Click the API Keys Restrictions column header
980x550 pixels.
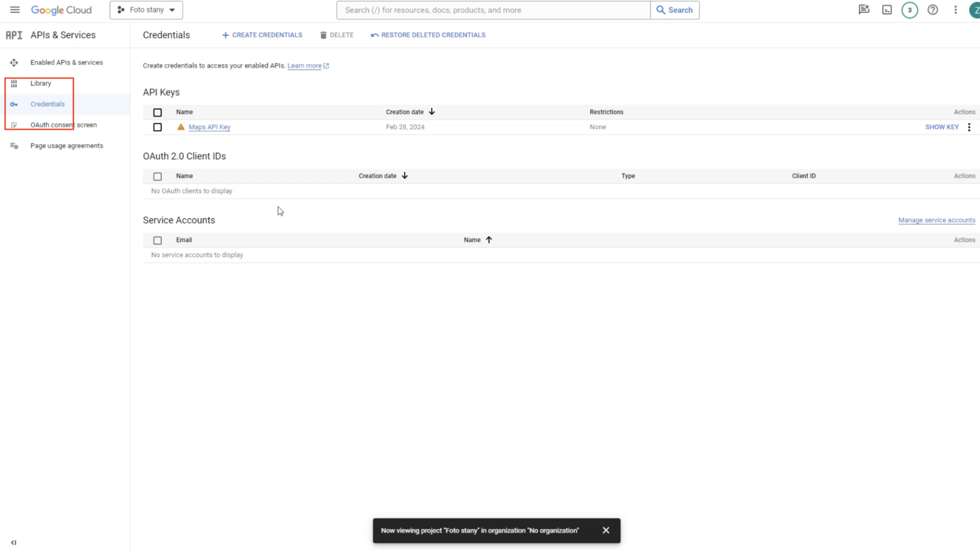click(x=606, y=112)
